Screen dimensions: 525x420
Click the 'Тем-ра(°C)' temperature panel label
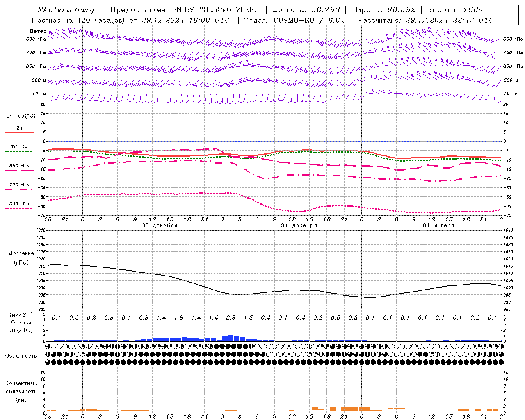point(19,116)
